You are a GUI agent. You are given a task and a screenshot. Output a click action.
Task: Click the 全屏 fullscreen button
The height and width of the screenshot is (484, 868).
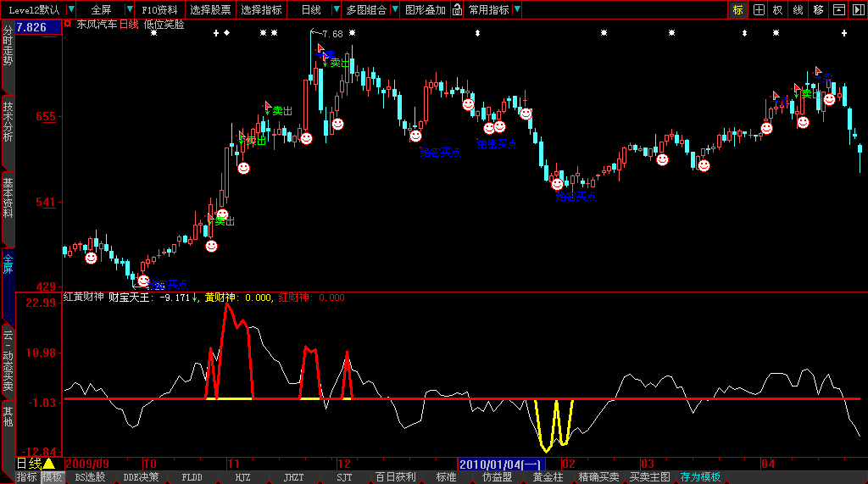tap(102, 10)
